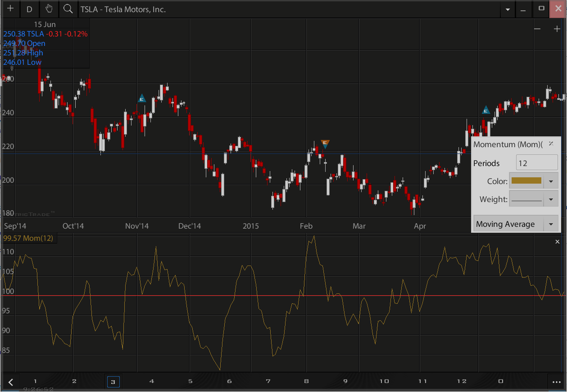
Task: Click the Weight line style preview
Action: pos(526,199)
